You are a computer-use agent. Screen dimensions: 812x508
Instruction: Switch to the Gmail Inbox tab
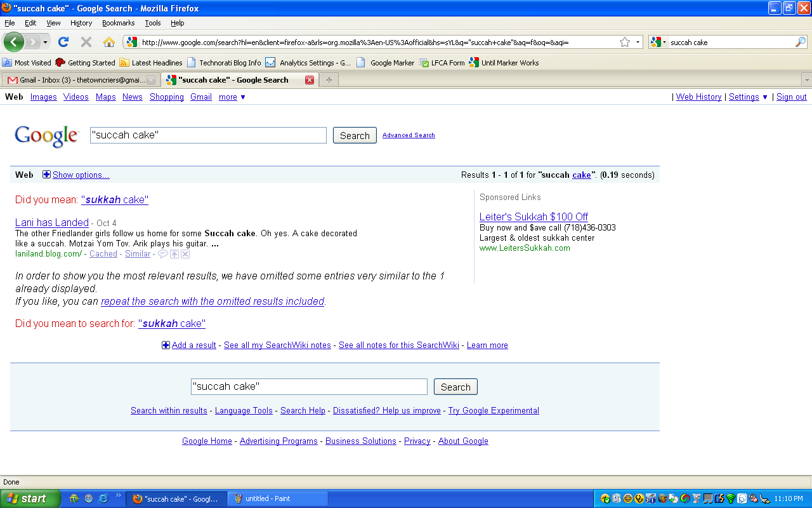tap(81, 80)
